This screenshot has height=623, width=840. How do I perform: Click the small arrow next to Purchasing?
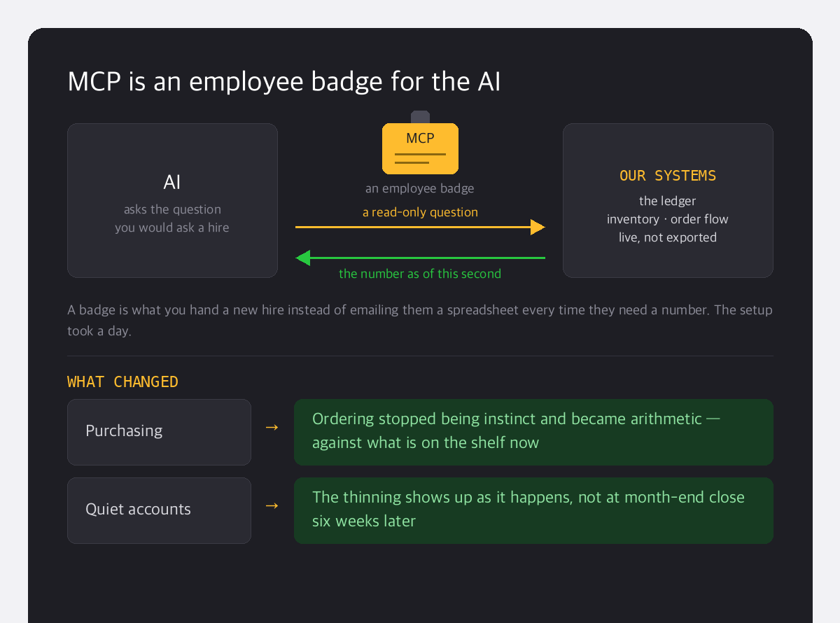272,427
